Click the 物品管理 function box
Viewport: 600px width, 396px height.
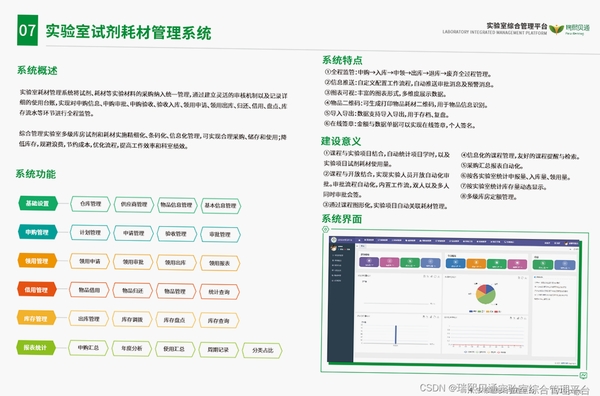[176, 292]
